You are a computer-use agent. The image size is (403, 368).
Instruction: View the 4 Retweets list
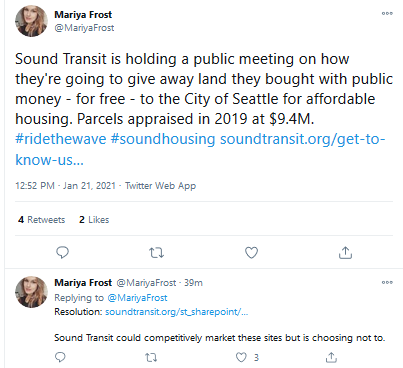tap(42, 220)
